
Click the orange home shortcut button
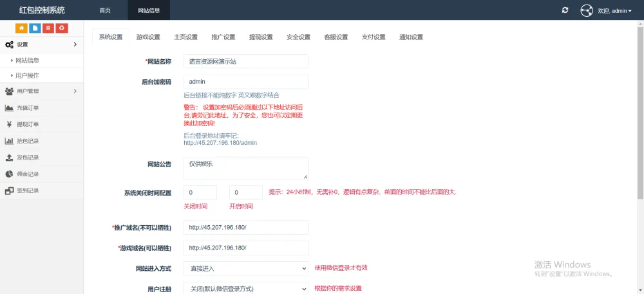click(x=21, y=28)
